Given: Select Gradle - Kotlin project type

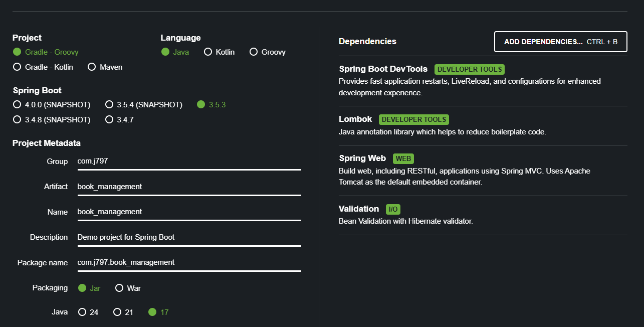Looking at the screenshot, I should [x=43, y=67].
